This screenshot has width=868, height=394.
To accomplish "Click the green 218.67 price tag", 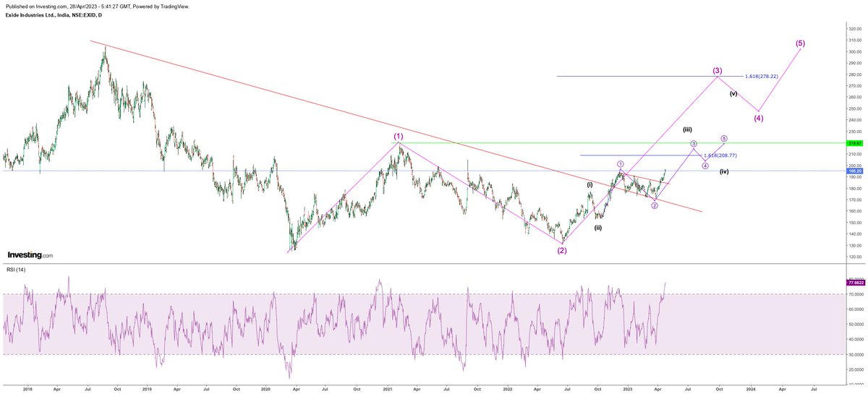I will (x=854, y=143).
